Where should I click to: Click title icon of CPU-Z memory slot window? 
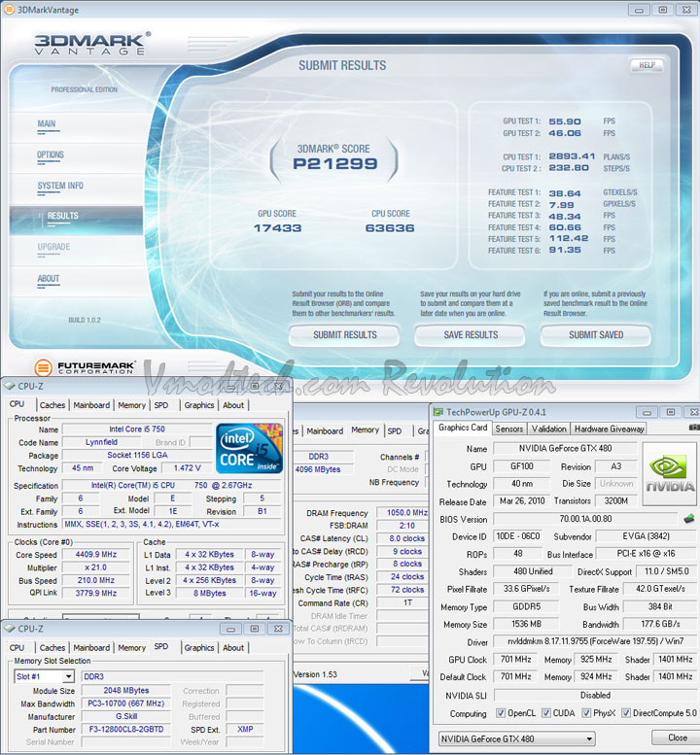click(9, 629)
